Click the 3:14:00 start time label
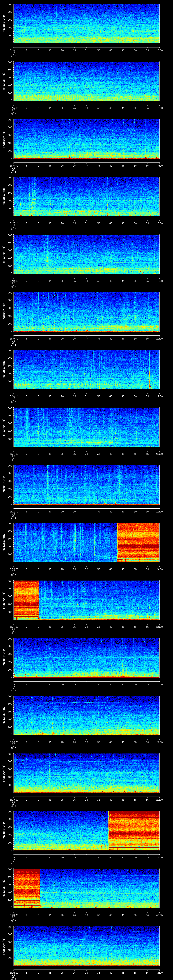173x980 pixels. [x=14, y=50]
